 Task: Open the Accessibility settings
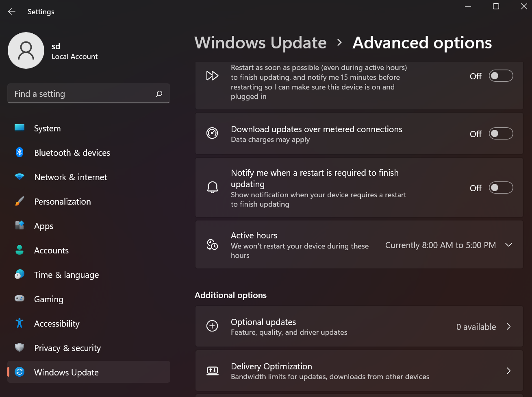[x=89, y=323]
